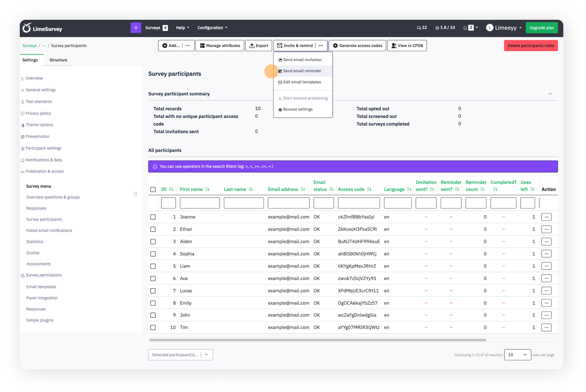Open action menu for participant Joanne
The width and height of the screenshot is (586, 392).
546,217
